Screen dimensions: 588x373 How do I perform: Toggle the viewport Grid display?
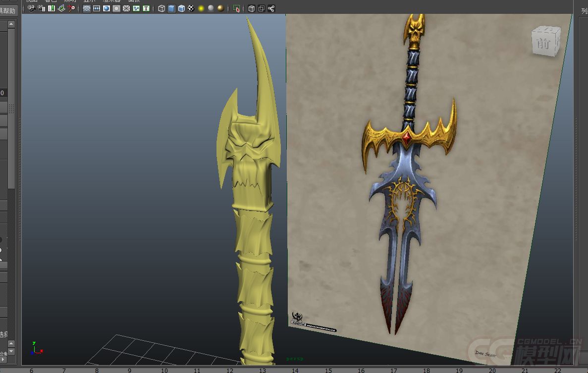[x=87, y=8]
